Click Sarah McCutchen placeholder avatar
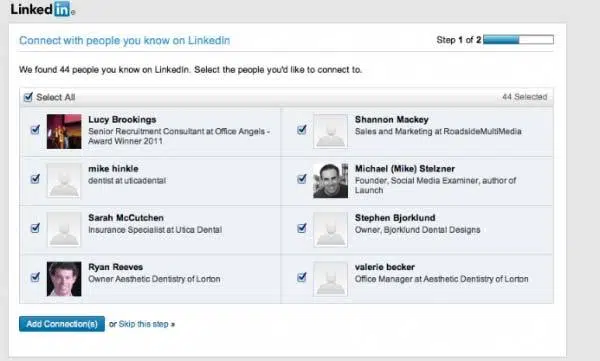 tap(64, 230)
